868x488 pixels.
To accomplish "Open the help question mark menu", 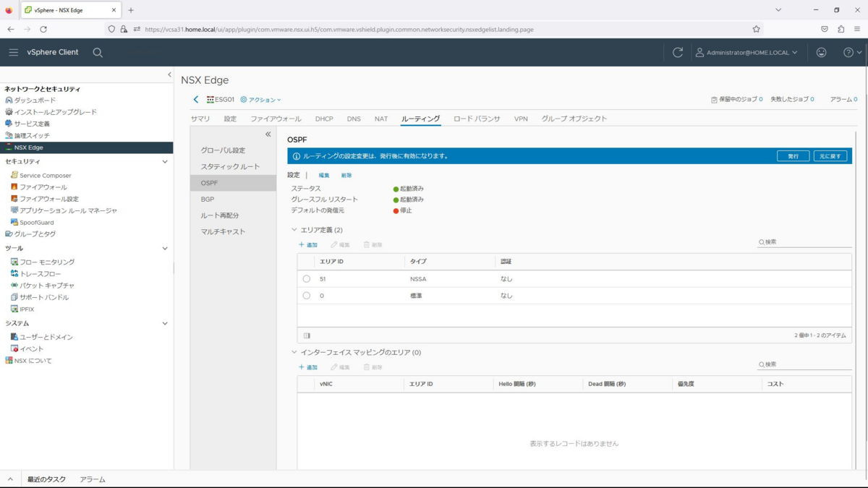I will pyautogui.click(x=853, y=53).
